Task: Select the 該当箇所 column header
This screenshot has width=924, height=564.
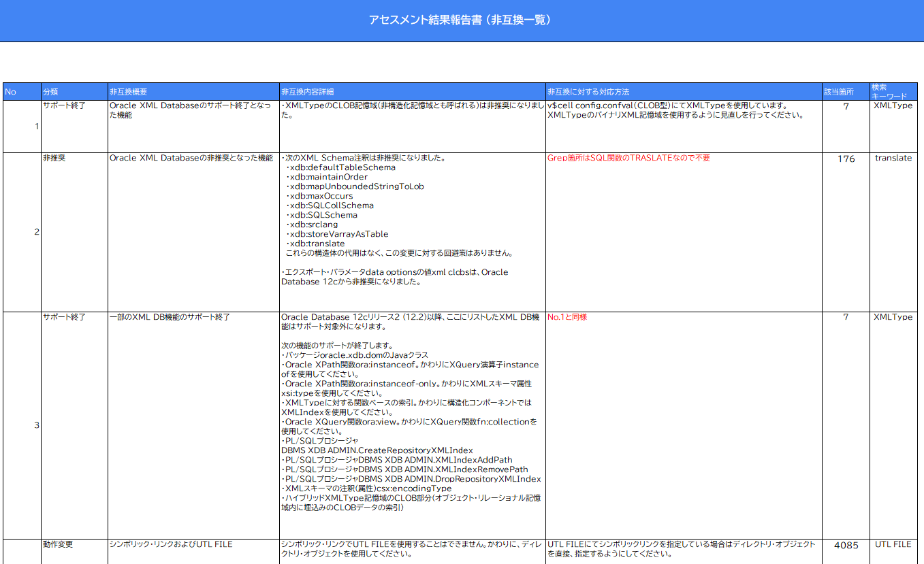Action: pyautogui.click(x=845, y=91)
